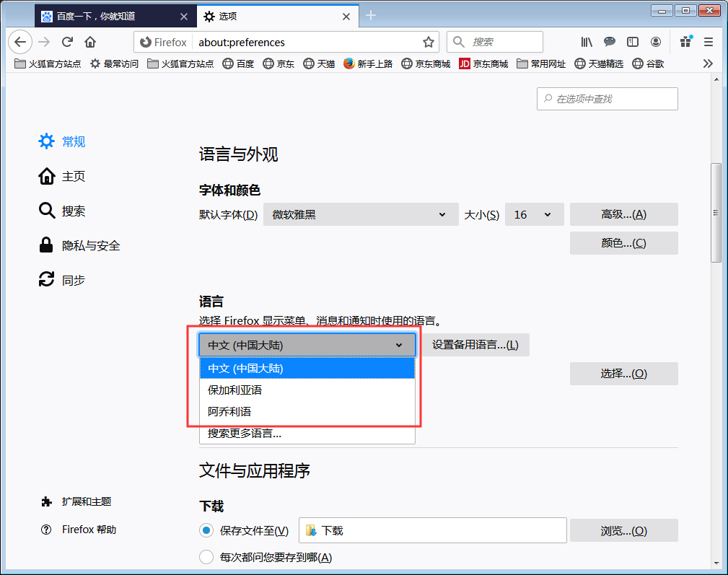Click the 设置备用语言...(L) button
This screenshot has width=728, height=575.
[475, 345]
